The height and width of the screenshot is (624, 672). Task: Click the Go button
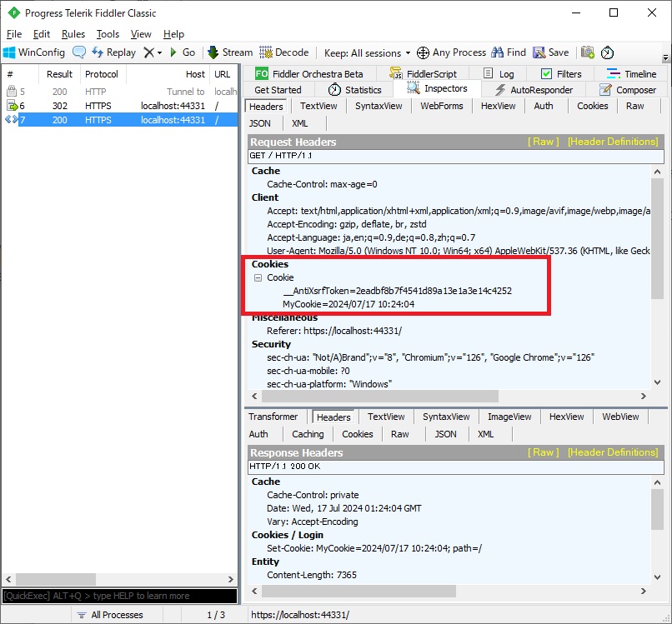click(x=183, y=52)
